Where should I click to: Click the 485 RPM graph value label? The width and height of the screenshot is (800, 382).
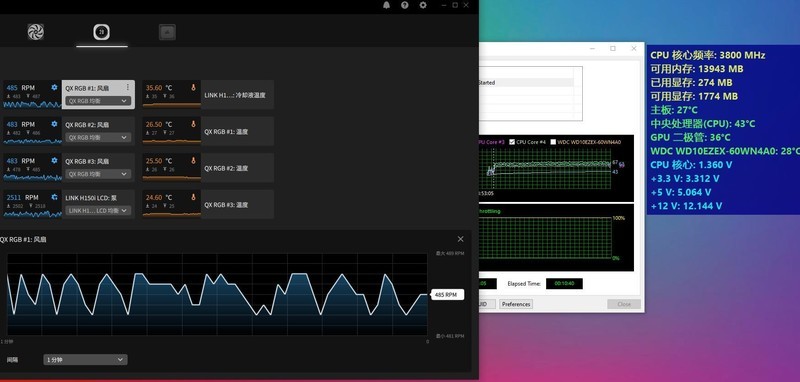(447, 295)
